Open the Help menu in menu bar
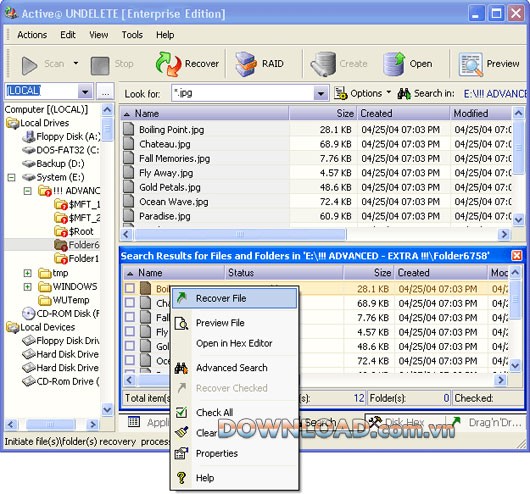 [x=165, y=35]
